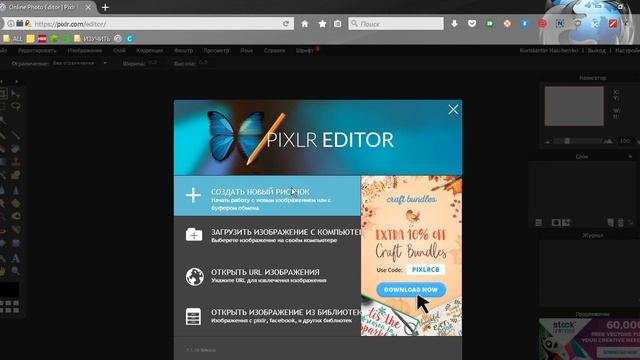Click the browser search field
The image size is (640, 360).
tap(396, 24)
